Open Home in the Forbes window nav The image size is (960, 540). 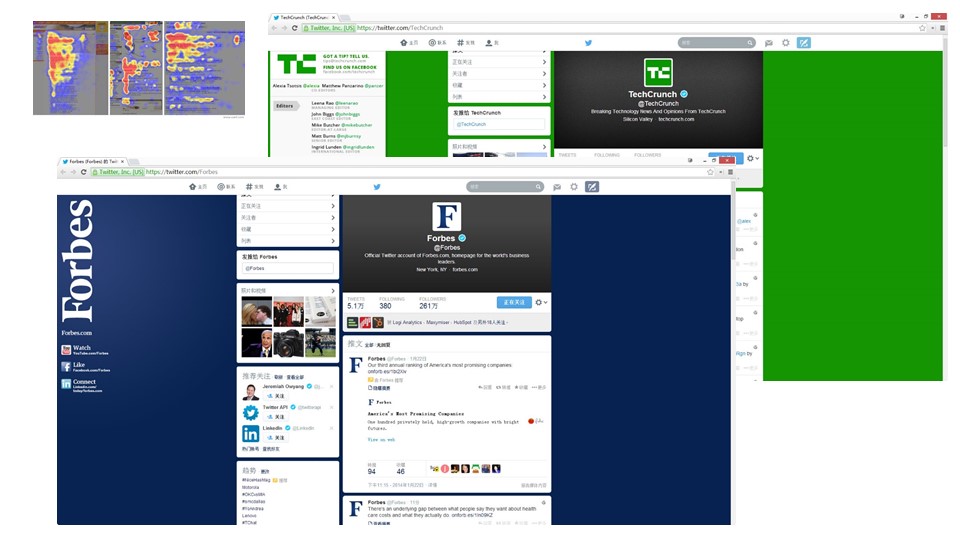[x=198, y=187]
